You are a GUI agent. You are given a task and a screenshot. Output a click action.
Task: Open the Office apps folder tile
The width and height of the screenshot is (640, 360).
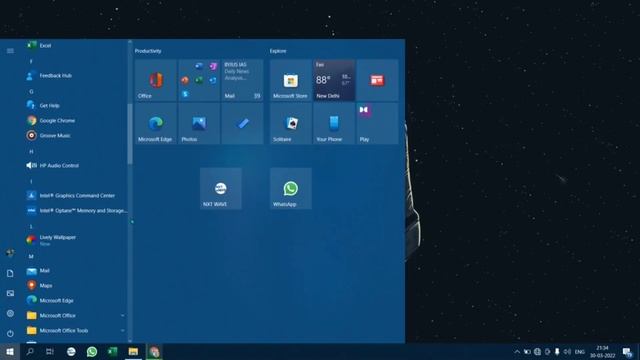pos(199,80)
